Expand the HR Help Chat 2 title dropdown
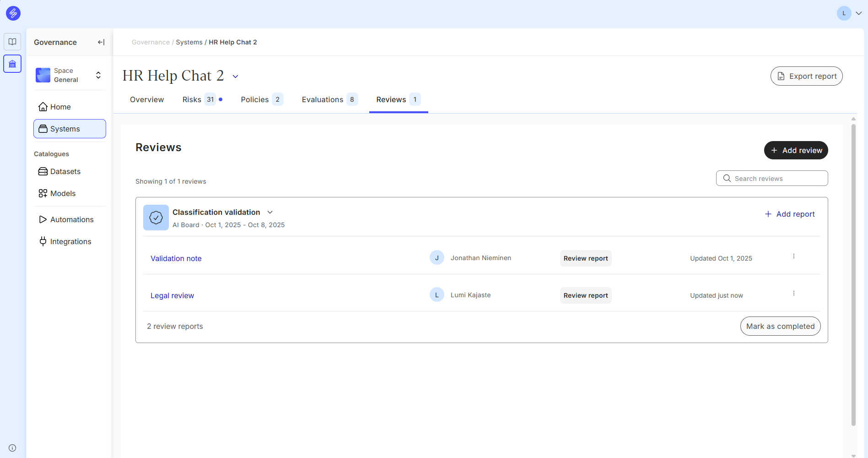Viewport: 868px width, 458px height. [235, 76]
